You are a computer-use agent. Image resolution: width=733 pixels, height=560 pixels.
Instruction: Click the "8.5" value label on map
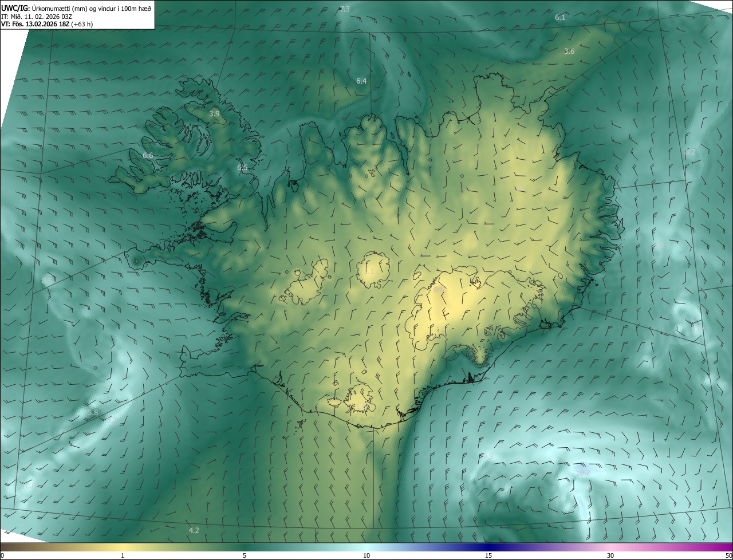[47, 280]
